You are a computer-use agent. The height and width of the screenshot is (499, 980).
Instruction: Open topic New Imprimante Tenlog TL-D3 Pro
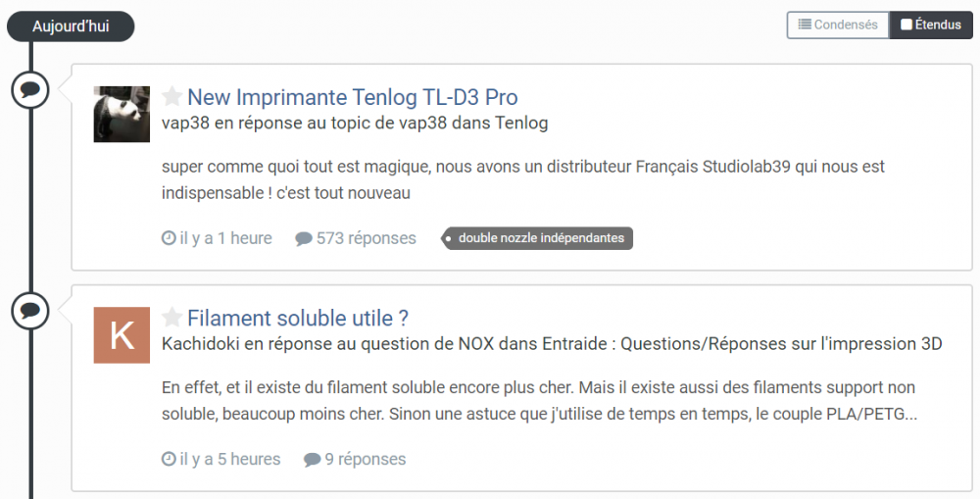(352, 97)
